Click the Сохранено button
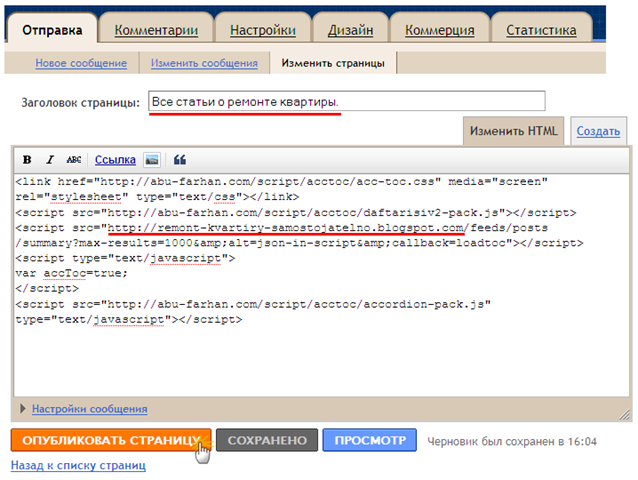This screenshot has width=638, height=480. tap(267, 440)
